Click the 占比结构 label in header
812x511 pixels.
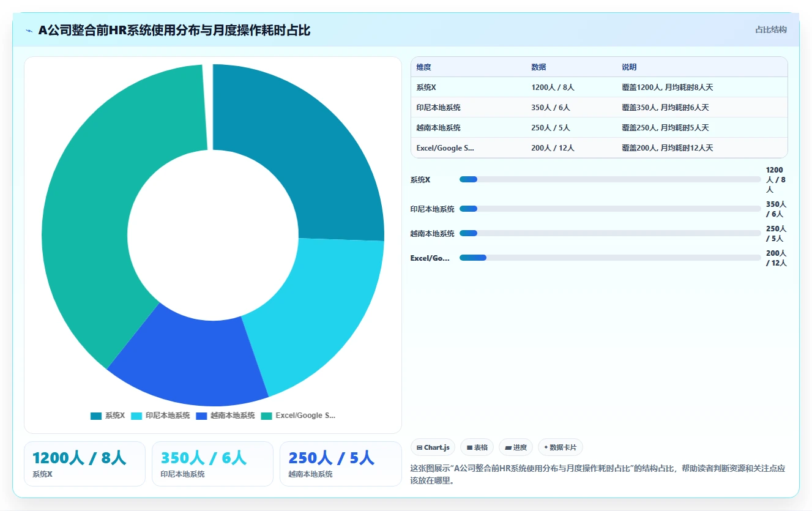(771, 29)
